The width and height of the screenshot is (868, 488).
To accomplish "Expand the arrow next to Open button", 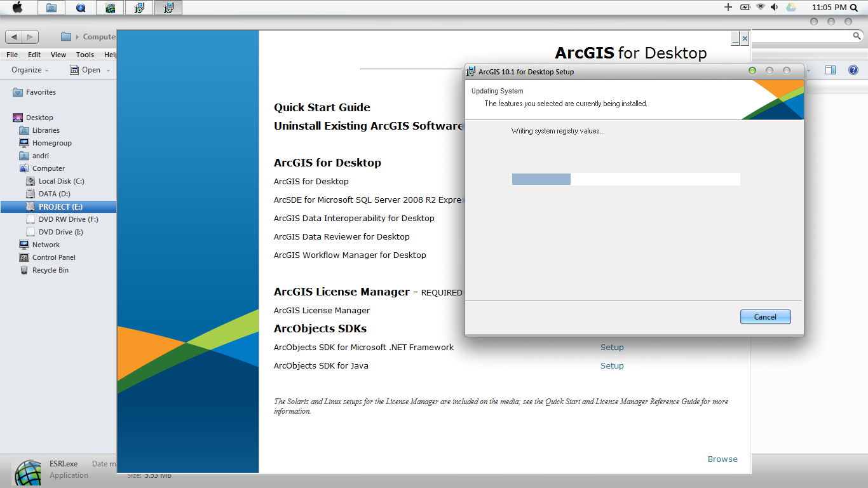I will coord(108,71).
